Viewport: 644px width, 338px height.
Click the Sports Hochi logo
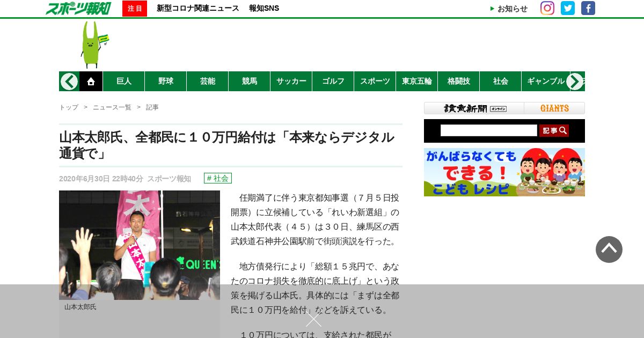point(78,8)
